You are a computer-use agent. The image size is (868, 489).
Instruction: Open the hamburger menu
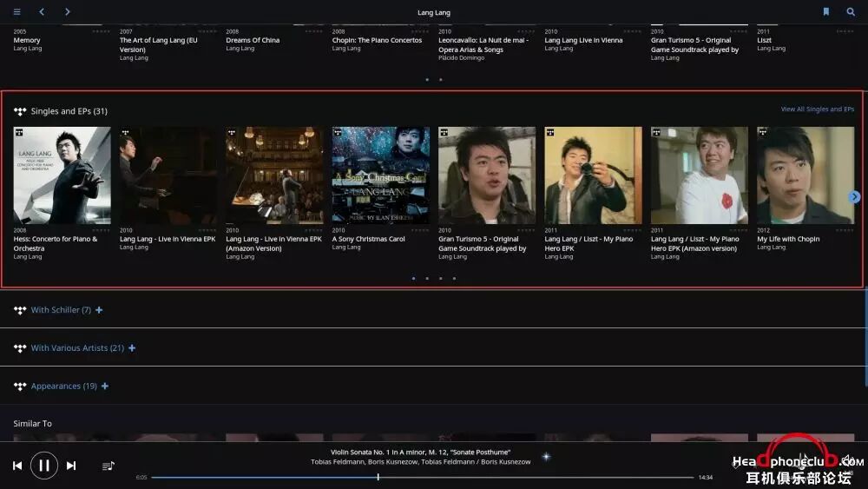[17, 11]
